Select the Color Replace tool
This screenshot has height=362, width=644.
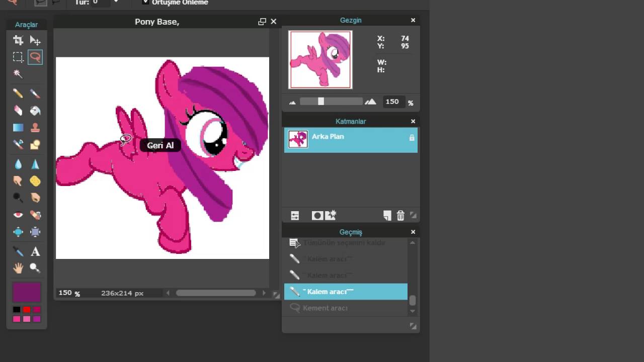click(x=18, y=145)
